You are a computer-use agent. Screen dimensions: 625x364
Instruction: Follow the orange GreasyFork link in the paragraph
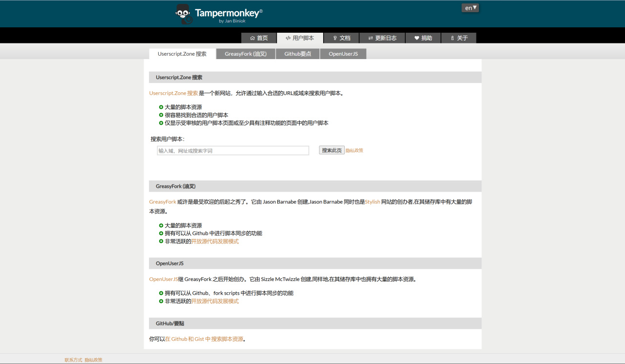163,202
